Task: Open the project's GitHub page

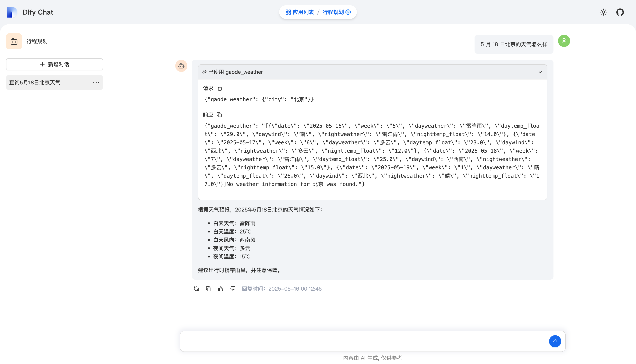Action: coord(620,12)
